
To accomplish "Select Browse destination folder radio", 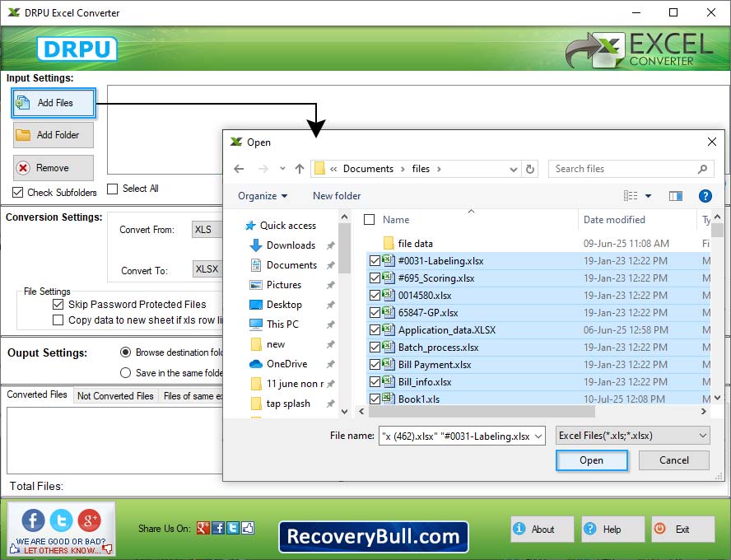I will click(125, 352).
